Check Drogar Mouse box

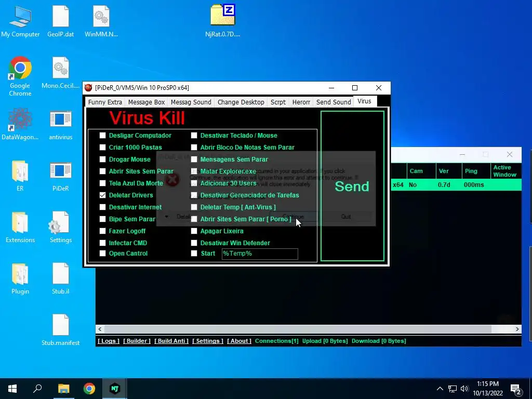tap(102, 159)
